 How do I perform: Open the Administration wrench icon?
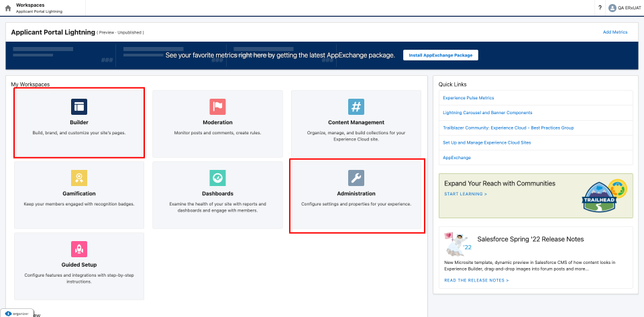click(356, 177)
